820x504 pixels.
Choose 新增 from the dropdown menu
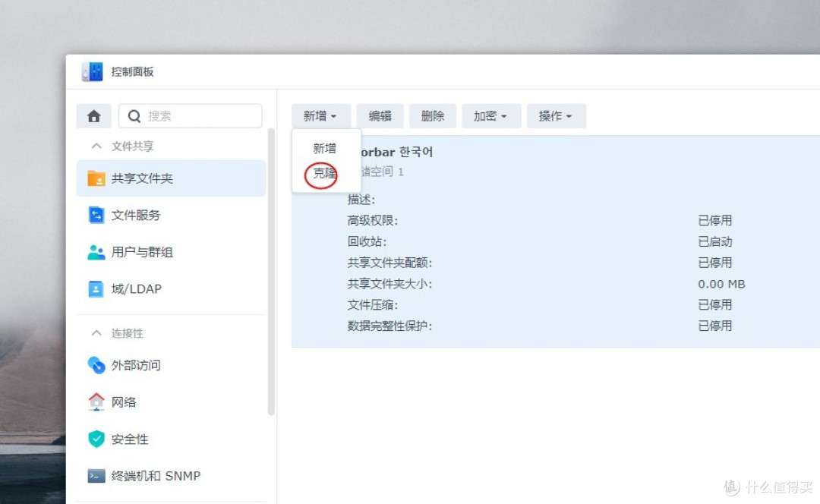(324, 148)
